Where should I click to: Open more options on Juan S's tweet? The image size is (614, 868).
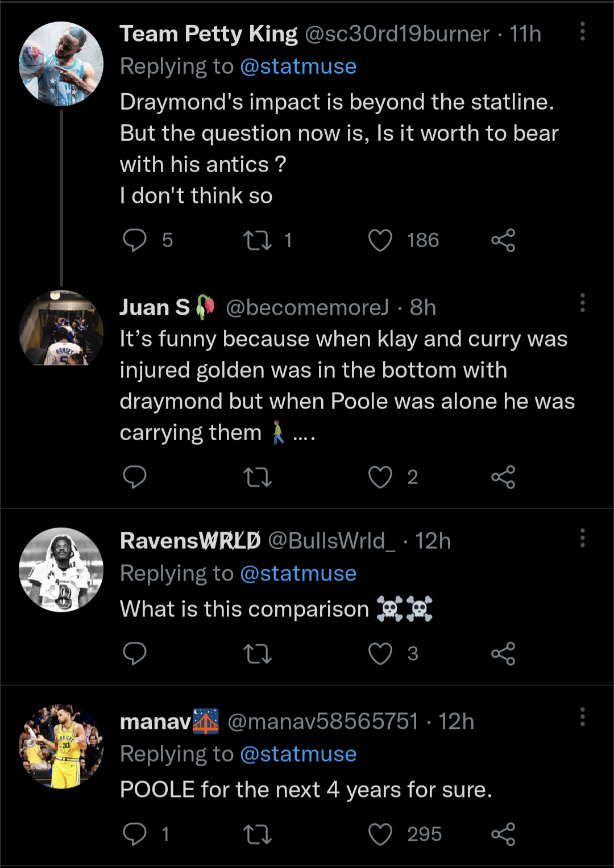tap(582, 303)
